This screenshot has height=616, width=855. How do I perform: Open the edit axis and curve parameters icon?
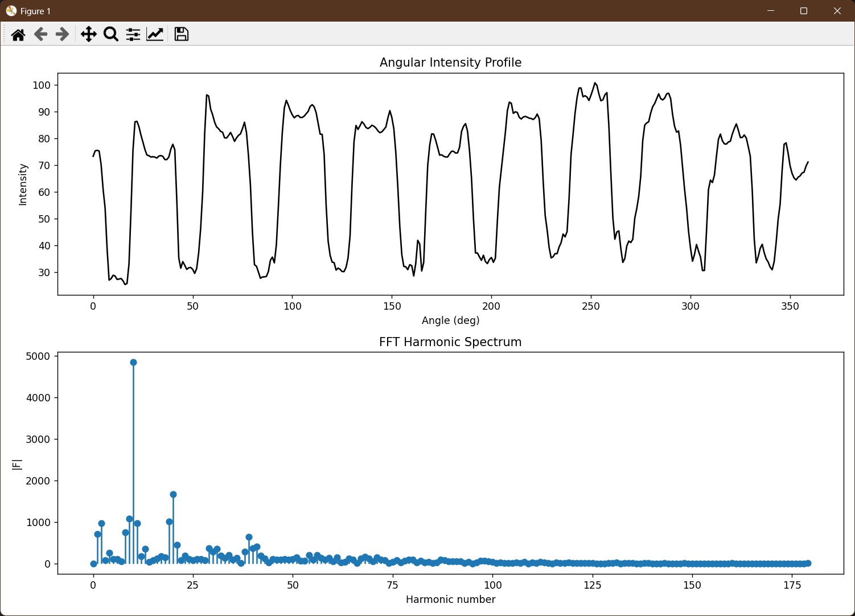pyautogui.click(x=155, y=35)
